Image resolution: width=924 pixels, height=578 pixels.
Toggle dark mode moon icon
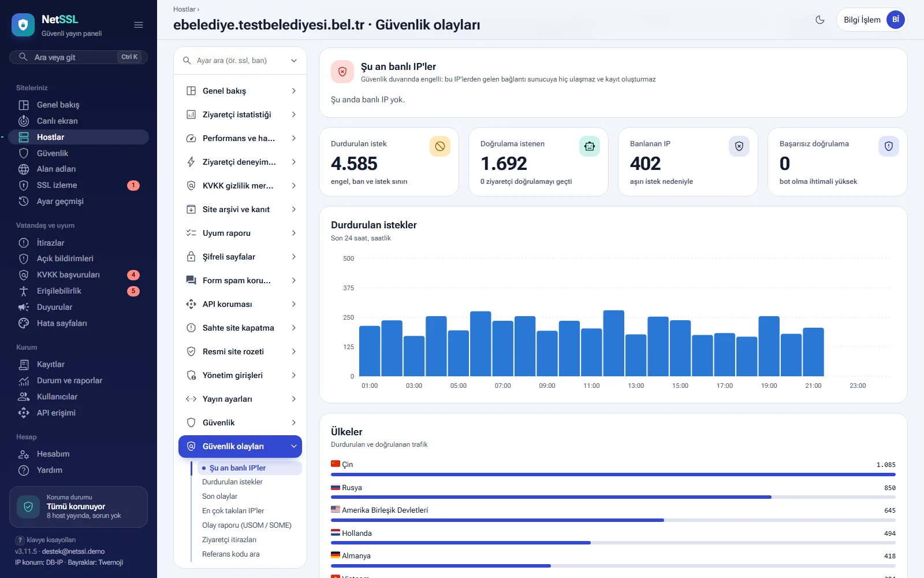tap(819, 20)
